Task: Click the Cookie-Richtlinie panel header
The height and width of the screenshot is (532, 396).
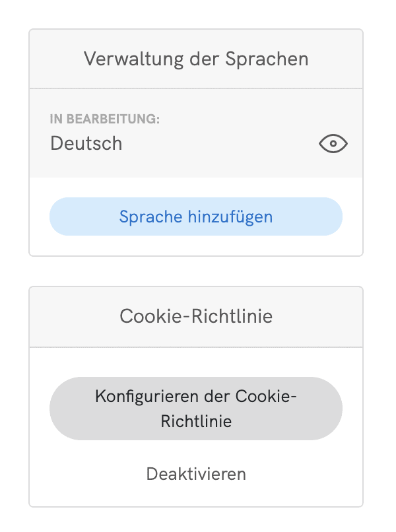Action: point(196,317)
